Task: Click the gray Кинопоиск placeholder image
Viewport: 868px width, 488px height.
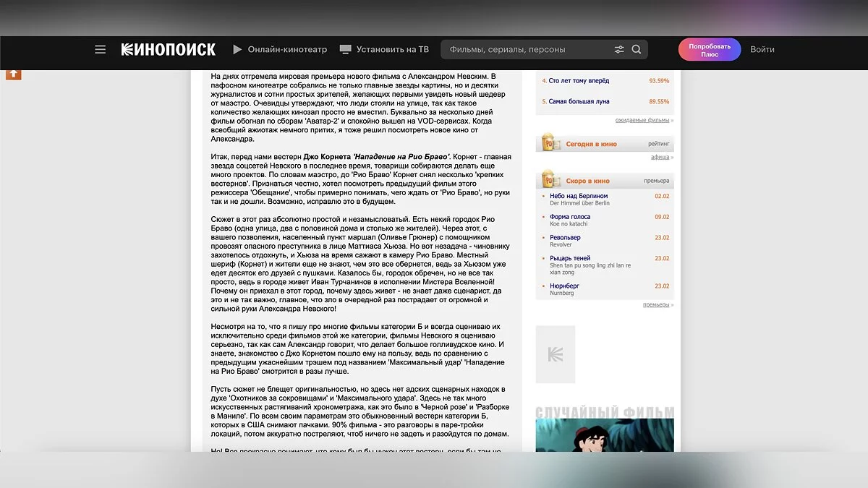Action: pos(556,354)
